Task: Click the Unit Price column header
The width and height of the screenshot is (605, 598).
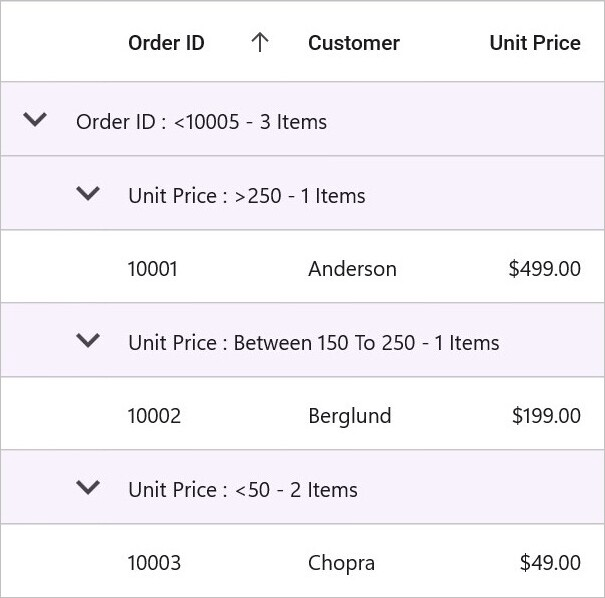Action: click(x=535, y=43)
